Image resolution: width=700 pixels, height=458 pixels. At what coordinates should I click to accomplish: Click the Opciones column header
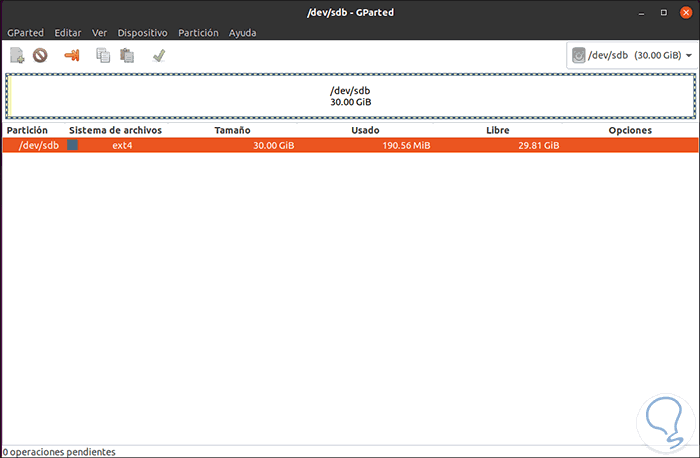[x=630, y=130]
